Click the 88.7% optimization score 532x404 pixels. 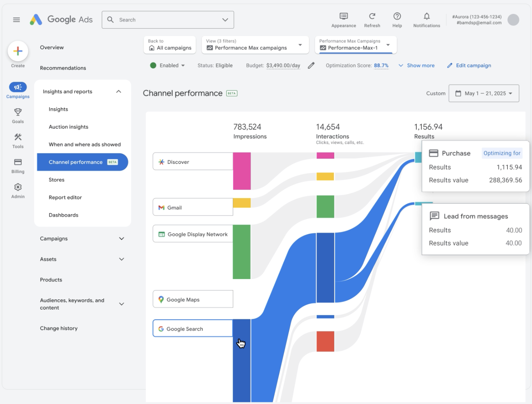point(381,65)
